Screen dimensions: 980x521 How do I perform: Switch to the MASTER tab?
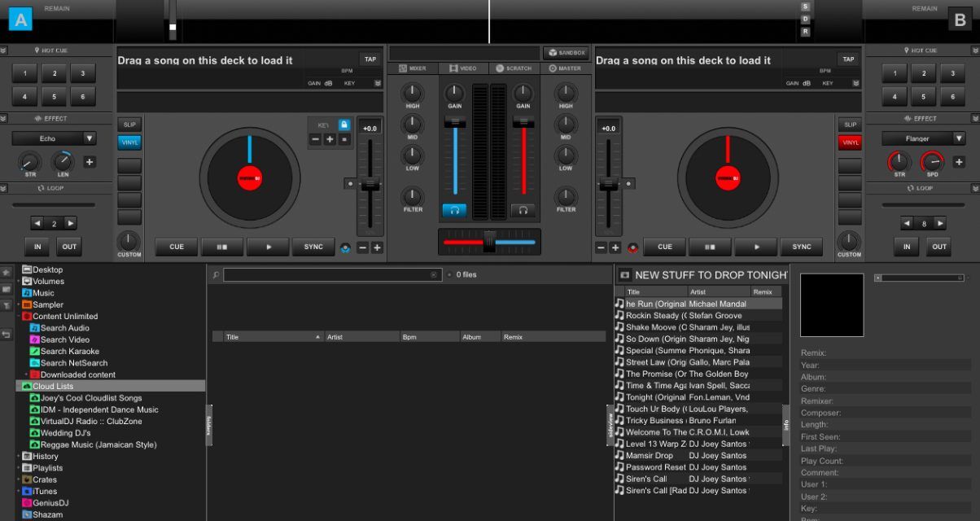[565, 68]
